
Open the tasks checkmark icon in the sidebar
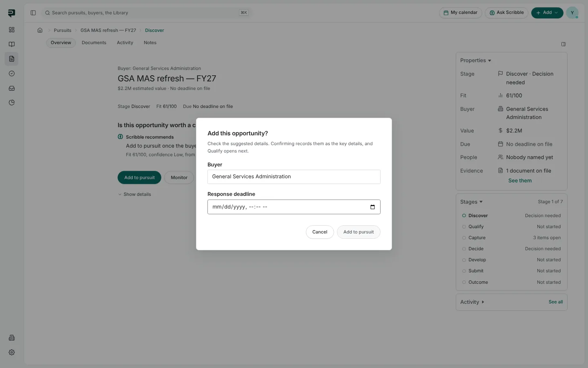pos(11,74)
